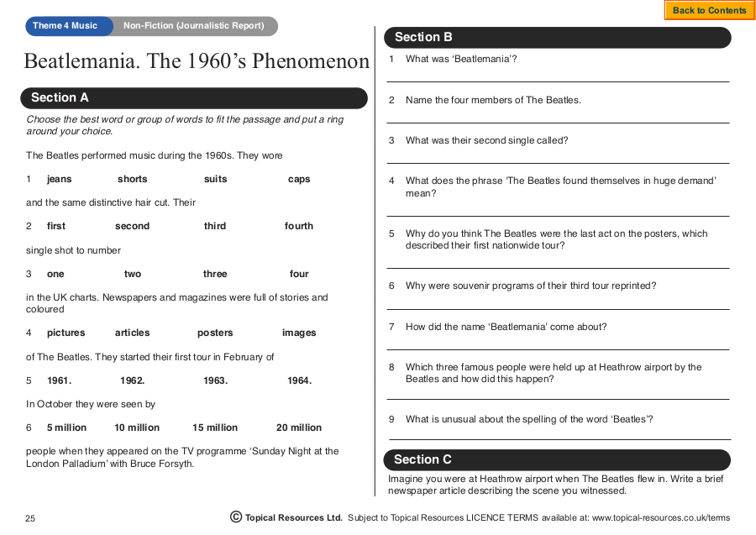
Task: Click sentence 'The Beatles performed music during the 1960s'
Action: (155, 155)
